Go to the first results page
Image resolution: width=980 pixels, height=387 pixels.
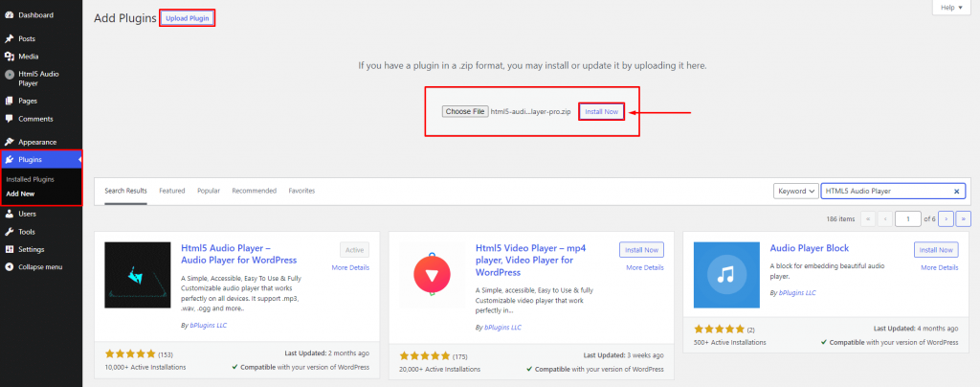pos(868,218)
